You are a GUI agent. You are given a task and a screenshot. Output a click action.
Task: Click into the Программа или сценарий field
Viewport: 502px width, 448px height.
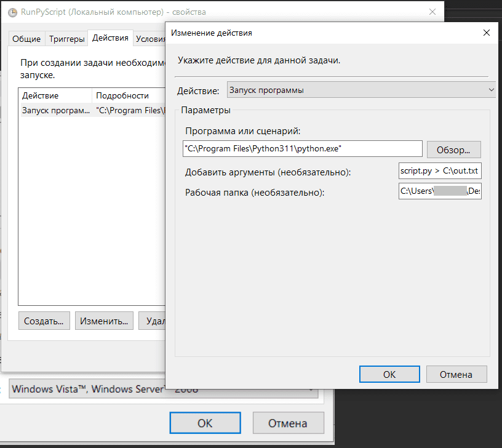pyautogui.click(x=302, y=149)
